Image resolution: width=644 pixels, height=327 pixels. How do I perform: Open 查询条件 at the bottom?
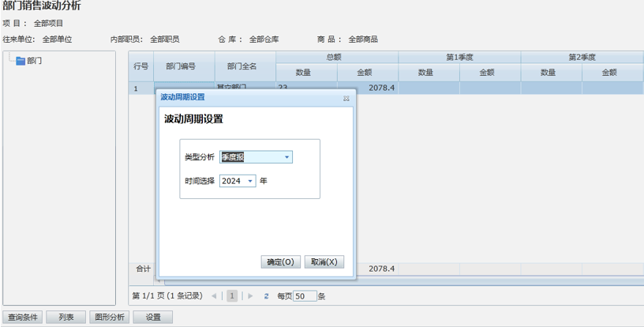22,318
